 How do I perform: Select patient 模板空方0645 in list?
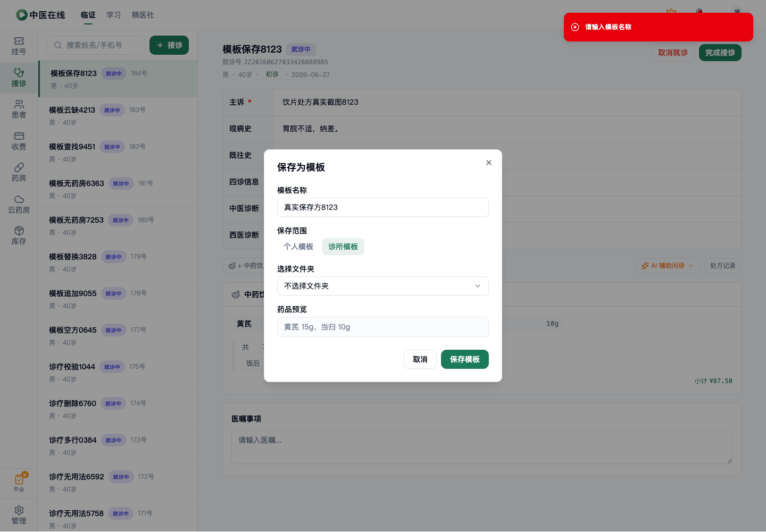tap(118, 335)
